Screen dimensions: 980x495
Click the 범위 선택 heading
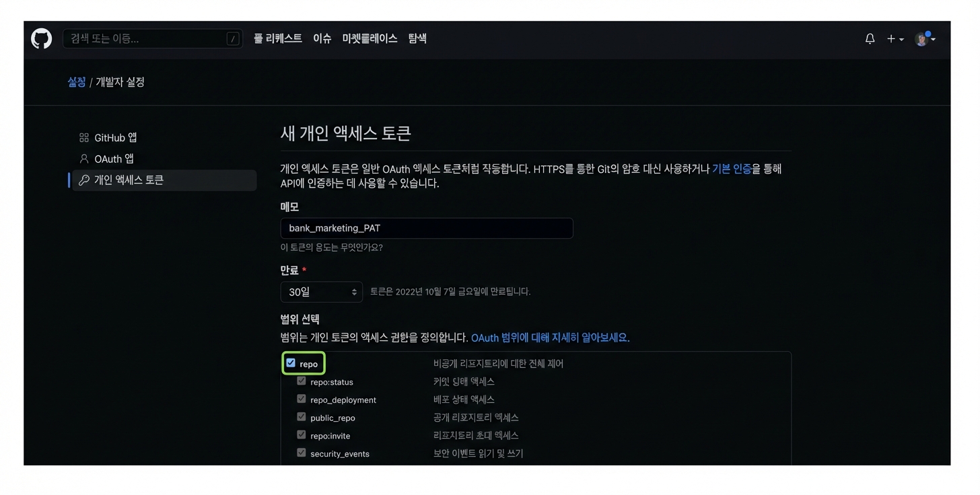(x=300, y=319)
